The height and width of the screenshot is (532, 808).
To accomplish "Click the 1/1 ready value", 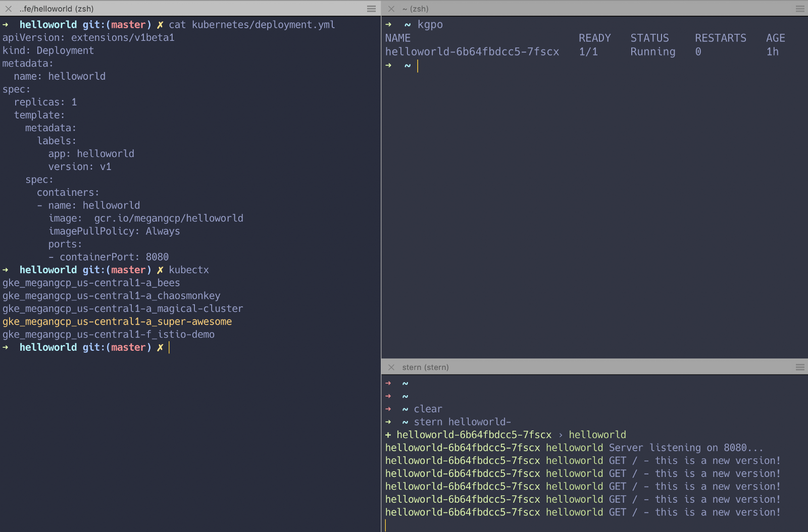I will click(x=588, y=52).
